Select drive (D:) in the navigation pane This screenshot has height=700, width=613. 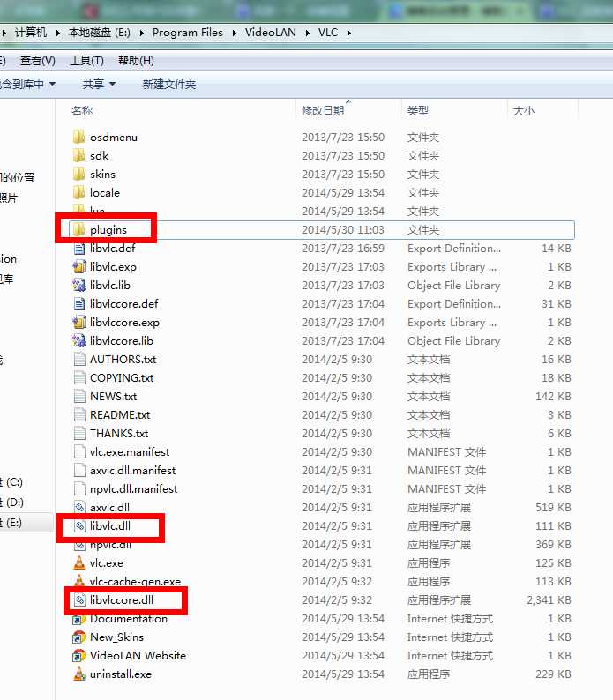[12, 503]
